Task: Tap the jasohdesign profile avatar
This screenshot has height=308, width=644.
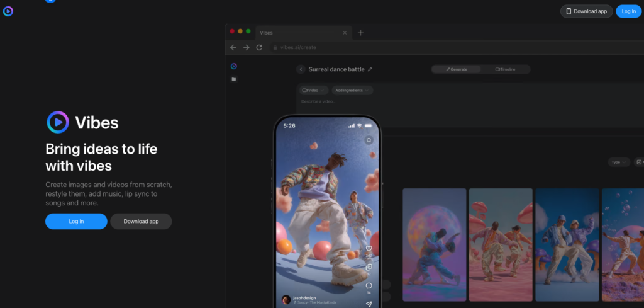Action: (286, 300)
